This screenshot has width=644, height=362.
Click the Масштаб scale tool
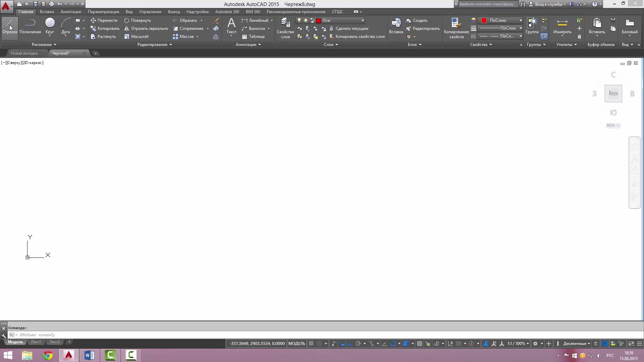point(136,37)
